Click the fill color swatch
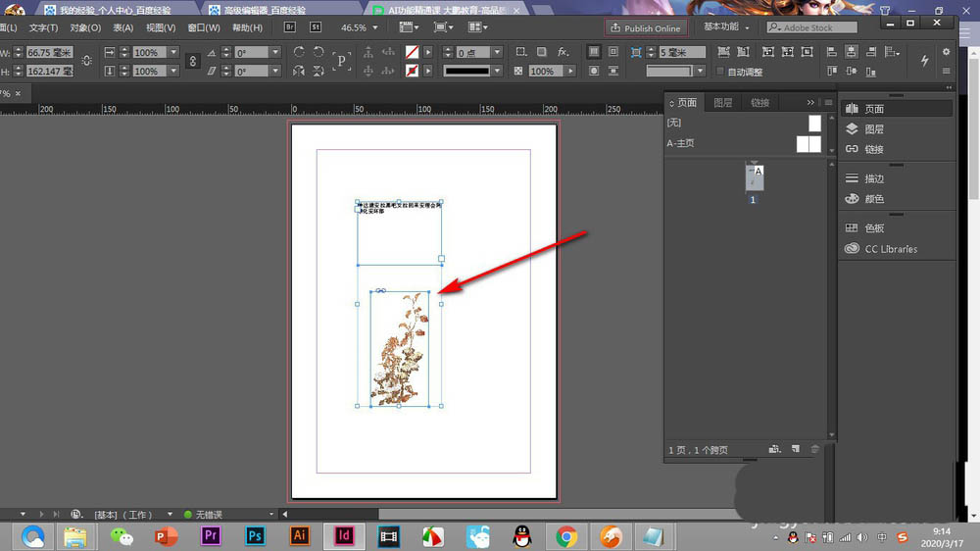The height and width of the screenshot is (551, 980). (412, 52)
